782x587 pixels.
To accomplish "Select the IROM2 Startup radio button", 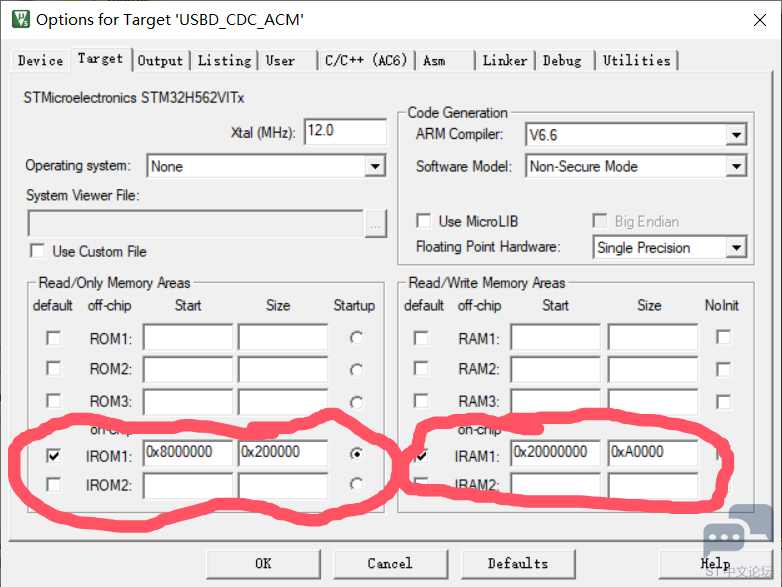I will point(356,484).
